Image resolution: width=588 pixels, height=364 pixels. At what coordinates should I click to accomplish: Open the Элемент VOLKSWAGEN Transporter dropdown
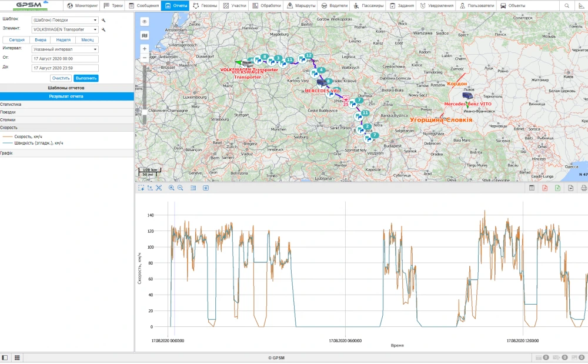point(65,29)
